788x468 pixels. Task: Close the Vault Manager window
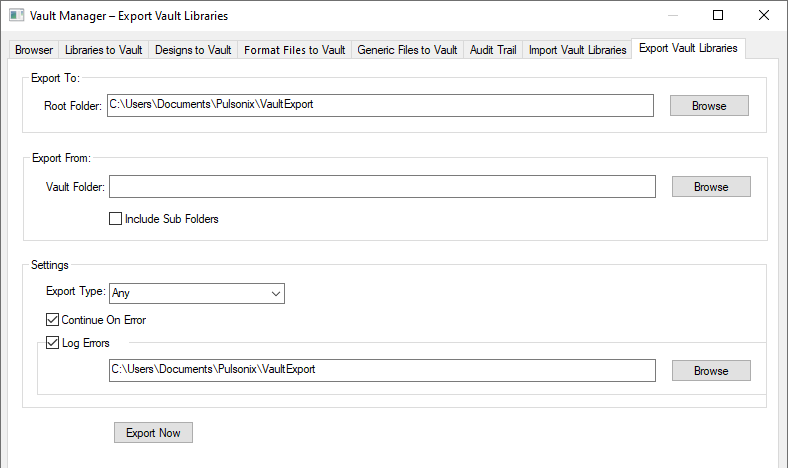pos(764,16)
